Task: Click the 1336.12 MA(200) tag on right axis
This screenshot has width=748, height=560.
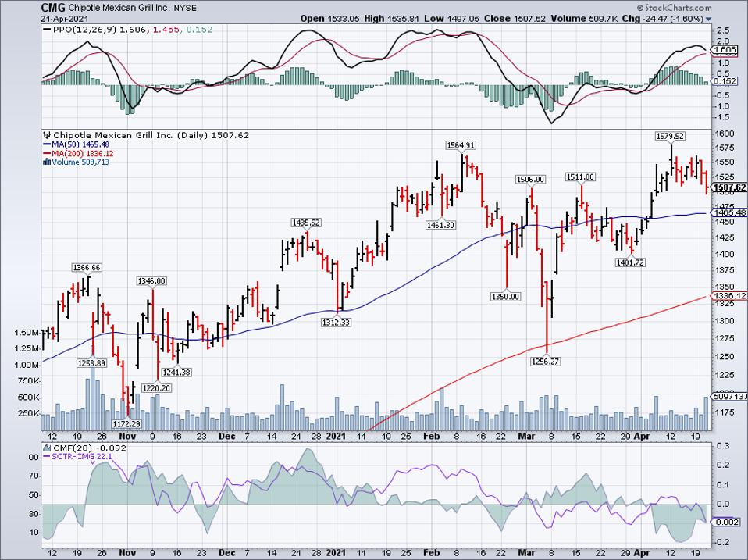Action: pyautogui.click(x=729, y=296)
